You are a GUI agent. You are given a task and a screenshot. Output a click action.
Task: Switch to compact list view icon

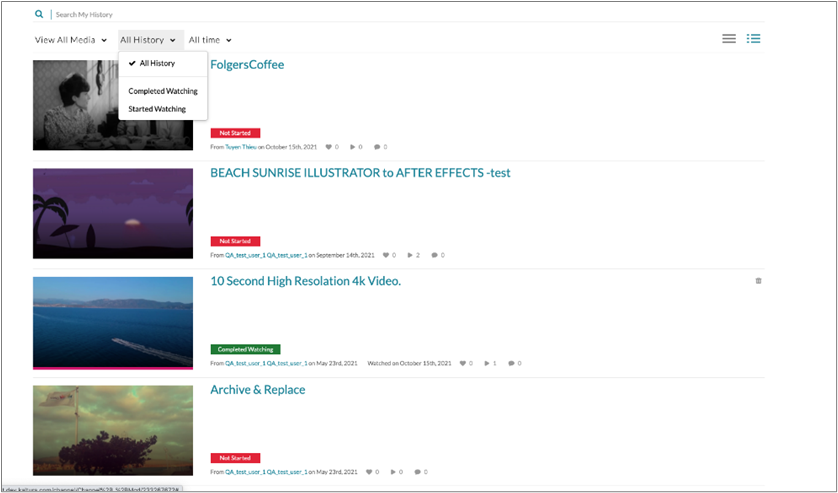pyautogui.click(x=729, y=38)
